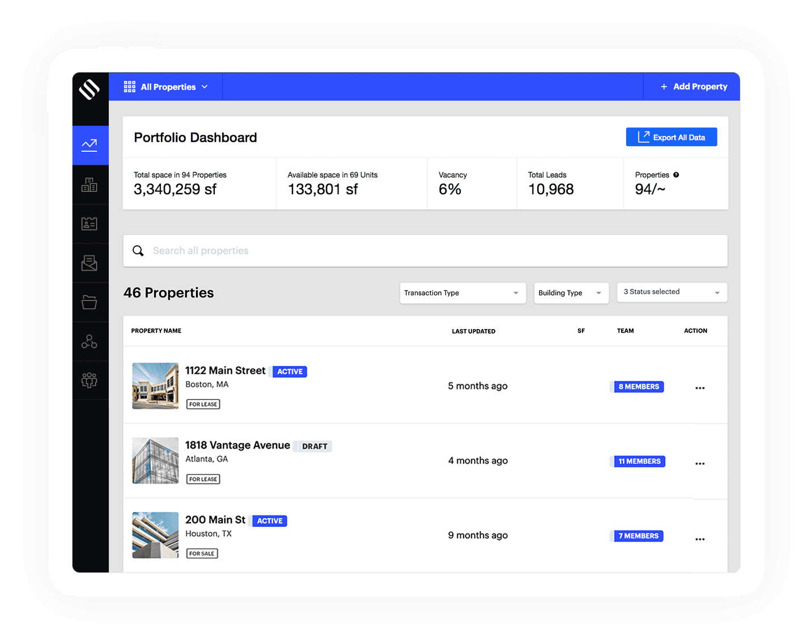
Task: Click the Active tag on 1122 Main Street
Action: 290,372
